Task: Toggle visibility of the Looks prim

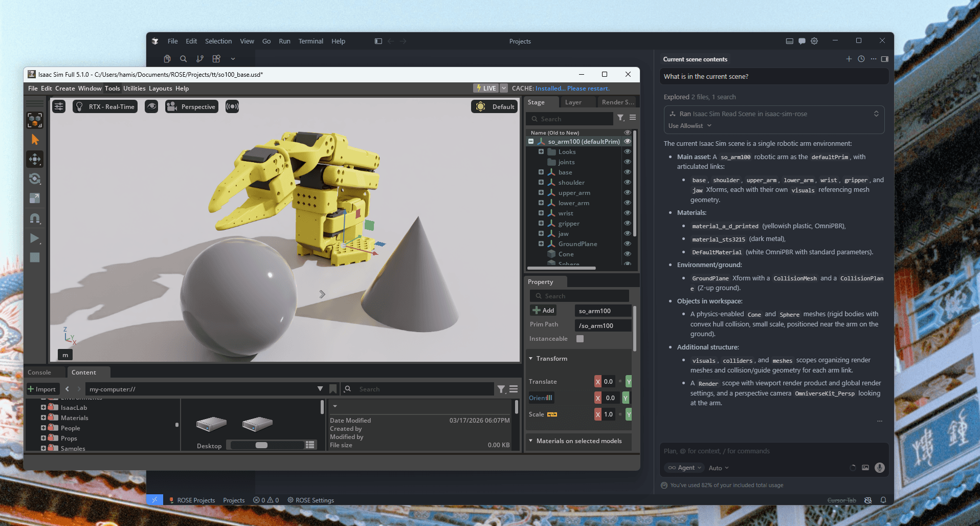Action: pos(628,151)
